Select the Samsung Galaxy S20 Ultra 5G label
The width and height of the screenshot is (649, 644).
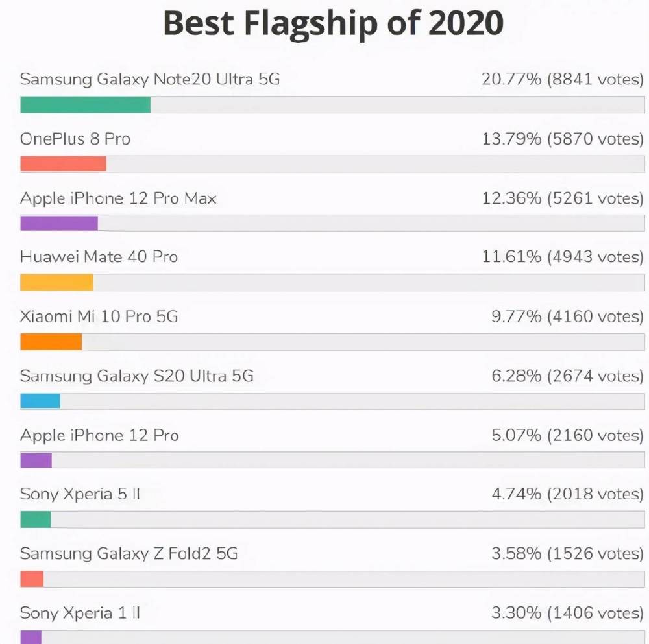coord(136,376)
